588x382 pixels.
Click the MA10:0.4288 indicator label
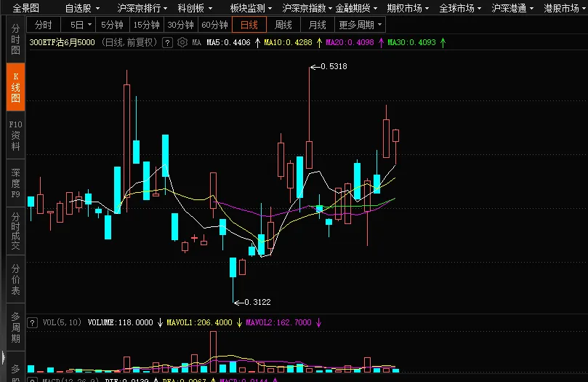[288, 42]
